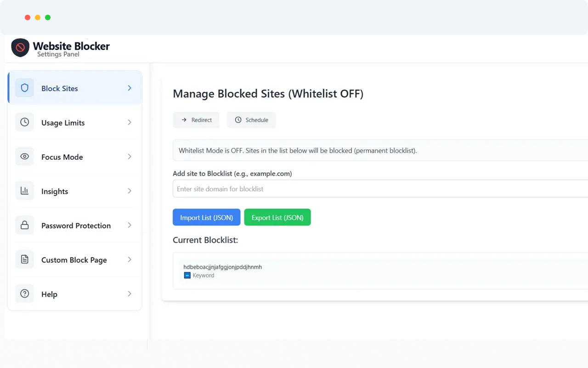This screenshot has width=588, height=368.
Task: Open the Password Protection section
Action: [x=76, y=226]
